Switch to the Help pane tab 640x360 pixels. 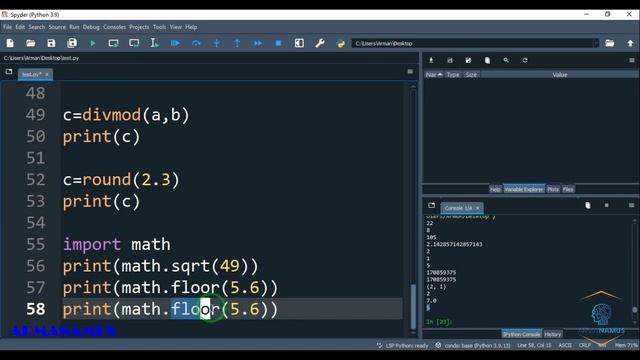tap(495, 189)
